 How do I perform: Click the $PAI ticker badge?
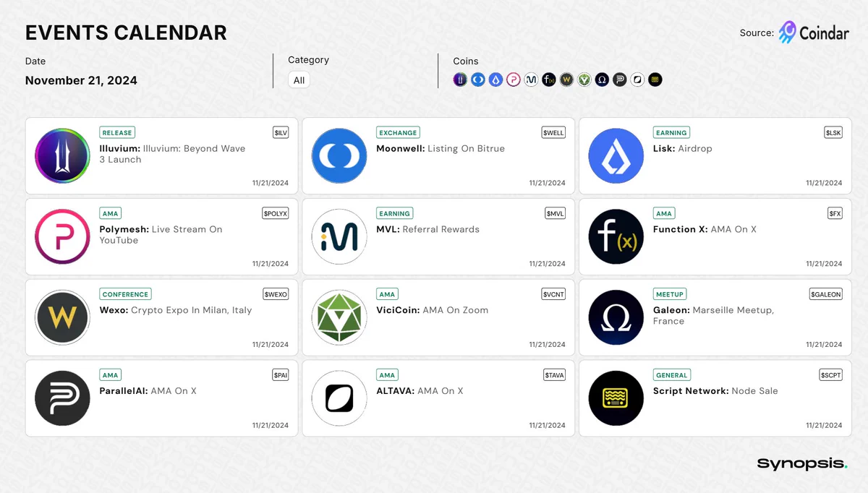coord(281,375)
